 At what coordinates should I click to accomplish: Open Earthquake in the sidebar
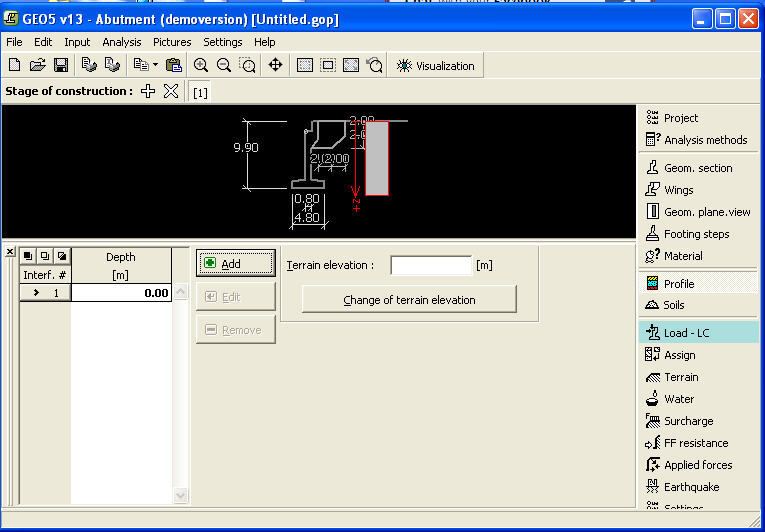pyautogui.click(x=699, y=487)
